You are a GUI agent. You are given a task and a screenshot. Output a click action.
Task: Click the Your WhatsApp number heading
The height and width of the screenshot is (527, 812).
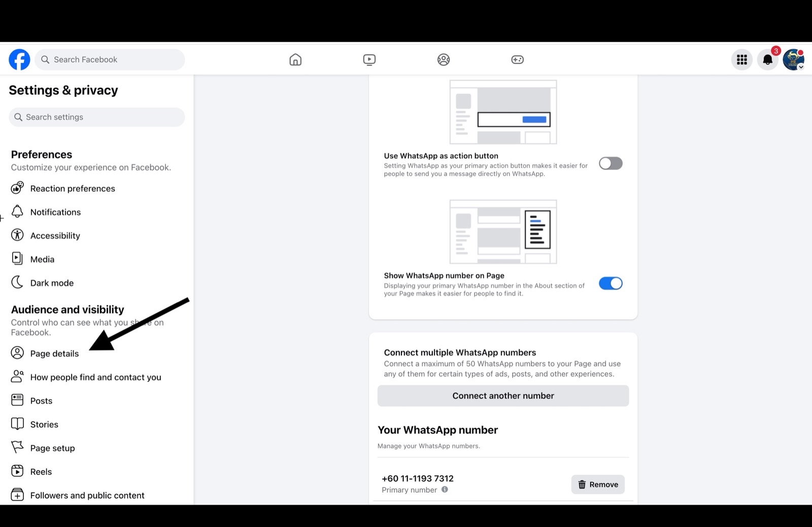[x=437, y=430]
